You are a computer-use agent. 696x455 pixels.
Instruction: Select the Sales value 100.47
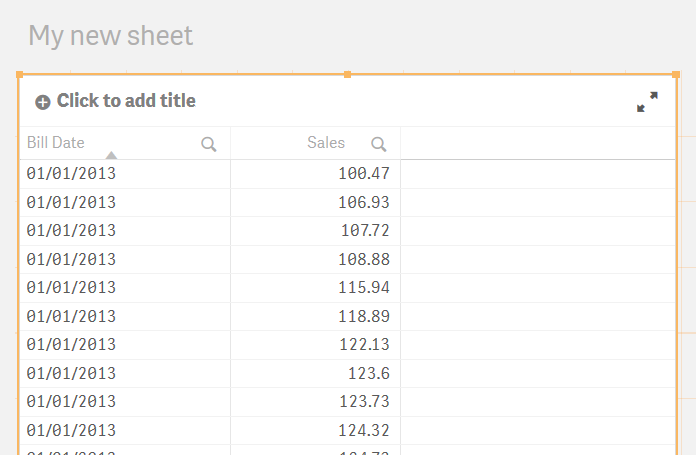click(x=364, y=174)
